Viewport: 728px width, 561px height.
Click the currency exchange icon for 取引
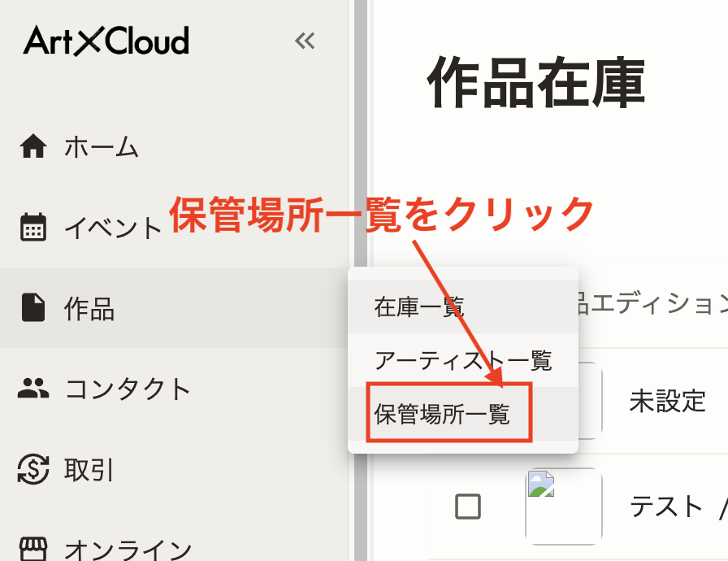coord(33,469)
